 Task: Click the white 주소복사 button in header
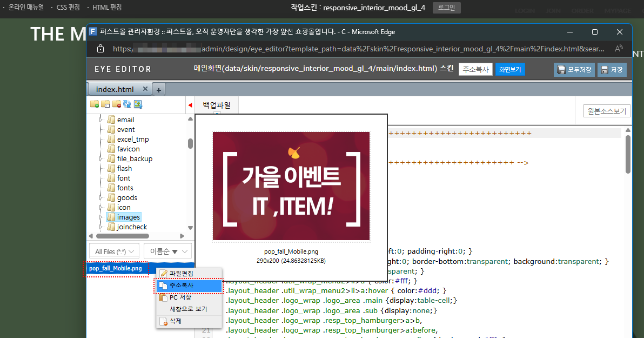[475, 69]
